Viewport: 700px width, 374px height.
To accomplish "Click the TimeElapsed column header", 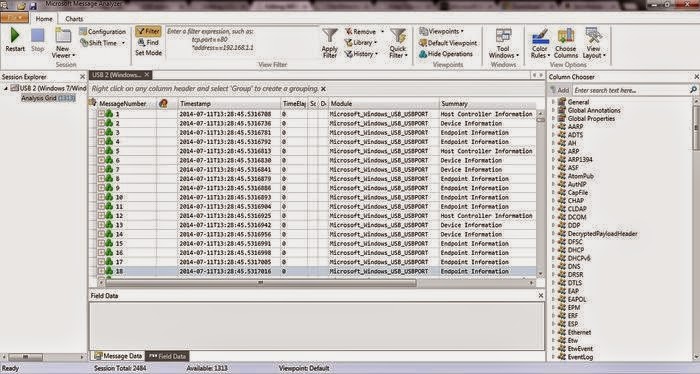I will [294, 104].
